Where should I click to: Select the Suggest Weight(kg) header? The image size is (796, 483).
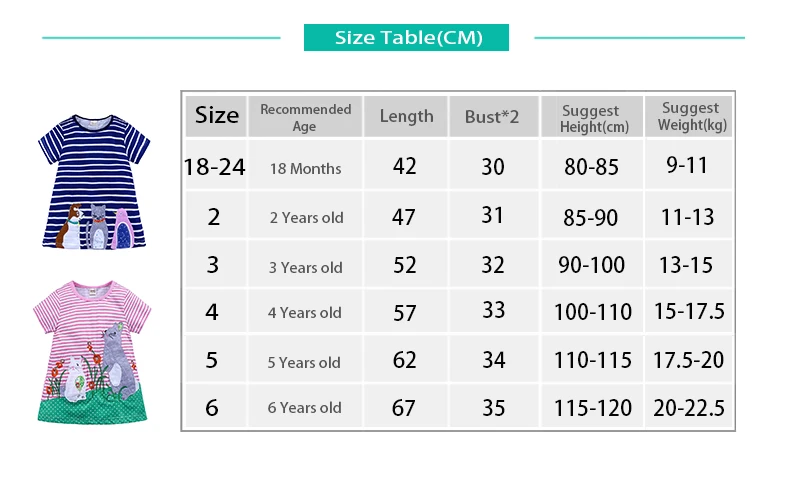click(x=689, y=116)
